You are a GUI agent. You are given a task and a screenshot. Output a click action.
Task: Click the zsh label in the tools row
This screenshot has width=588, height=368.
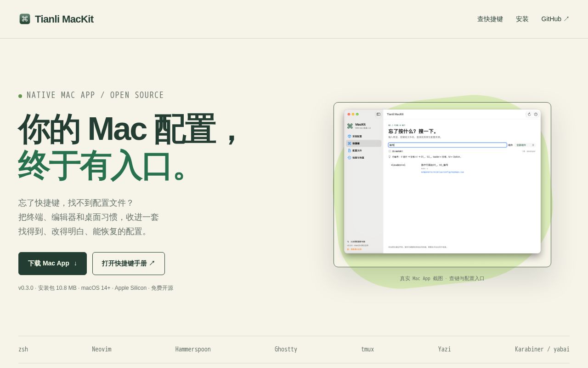pos(23,350)
